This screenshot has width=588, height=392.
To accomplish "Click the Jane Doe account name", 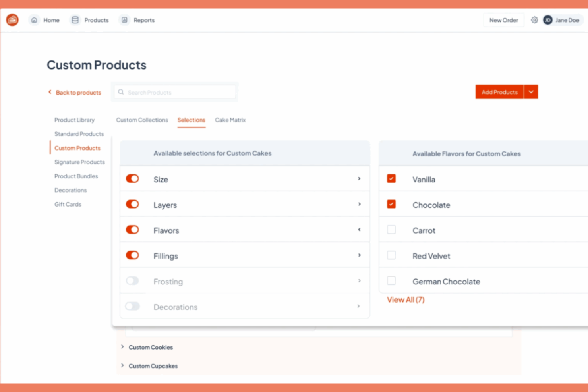I will pyautogui.click(x=567, y=20).
